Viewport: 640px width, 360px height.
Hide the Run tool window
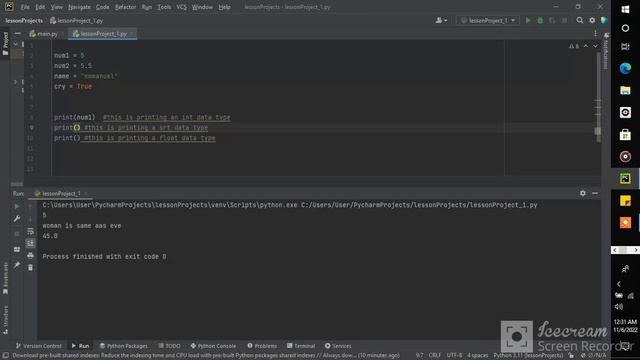[x=595, y=193]
